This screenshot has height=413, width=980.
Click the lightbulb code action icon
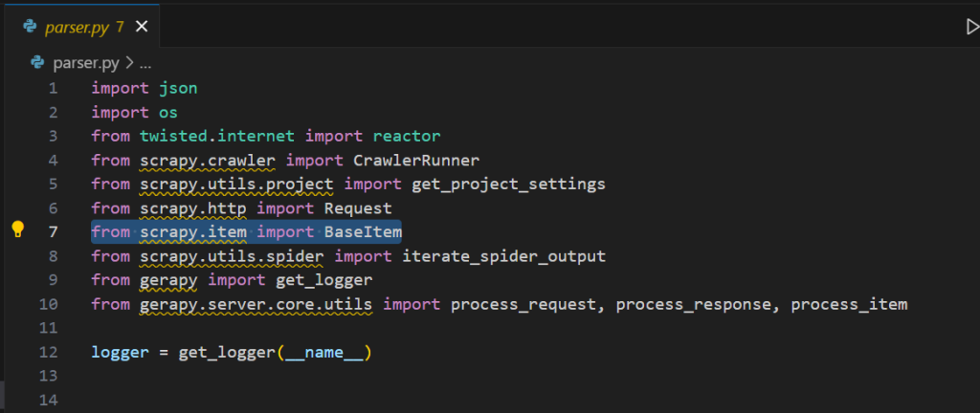17,229
